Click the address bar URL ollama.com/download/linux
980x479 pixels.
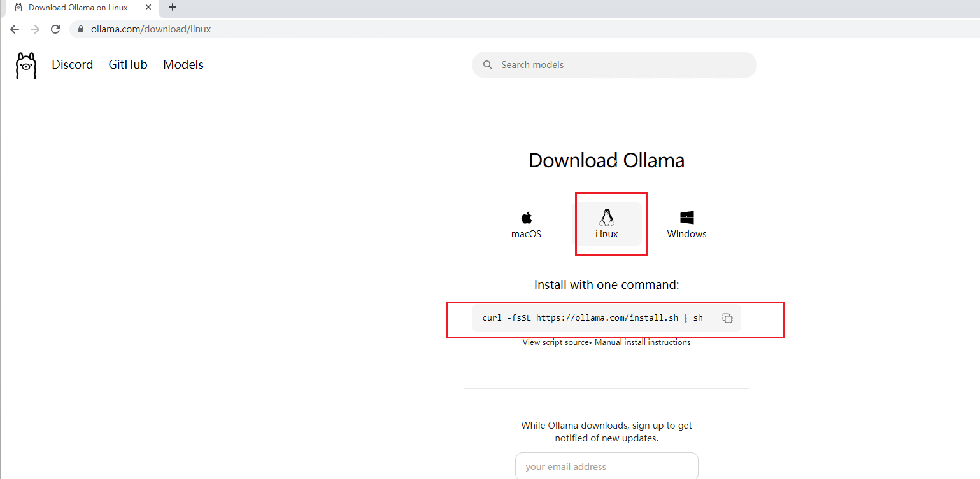point(151,29)
